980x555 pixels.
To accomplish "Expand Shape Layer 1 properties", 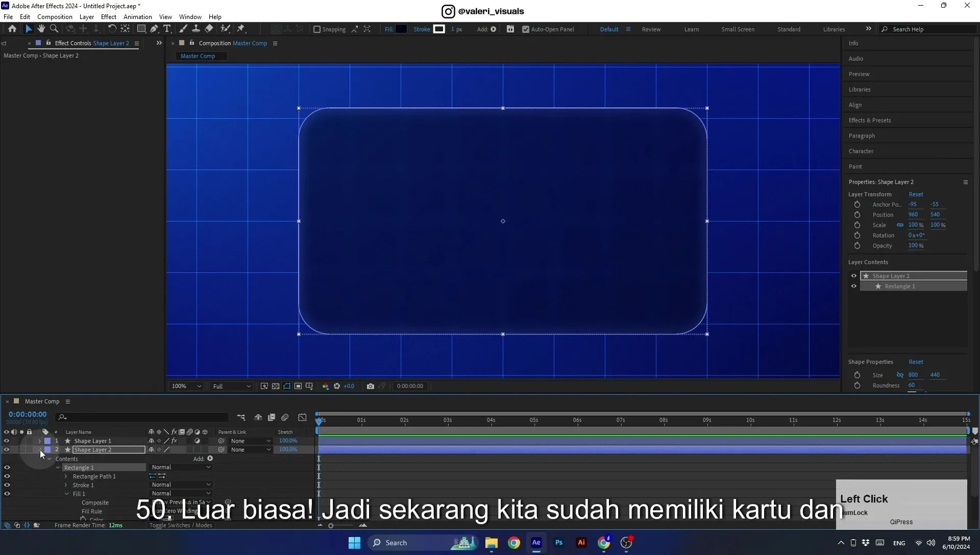I will pos(39,441).
